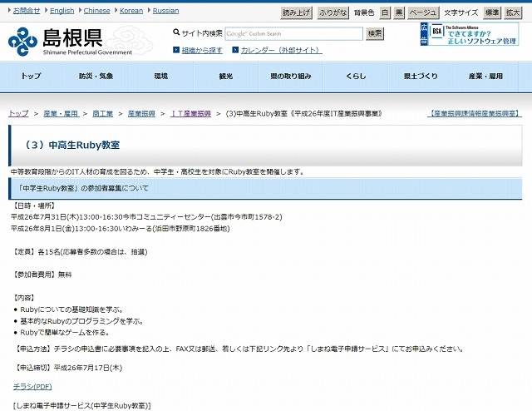The image size is (532, 411).
Task: Switch site language to Chinese
Action: click(x=96, y=11)
